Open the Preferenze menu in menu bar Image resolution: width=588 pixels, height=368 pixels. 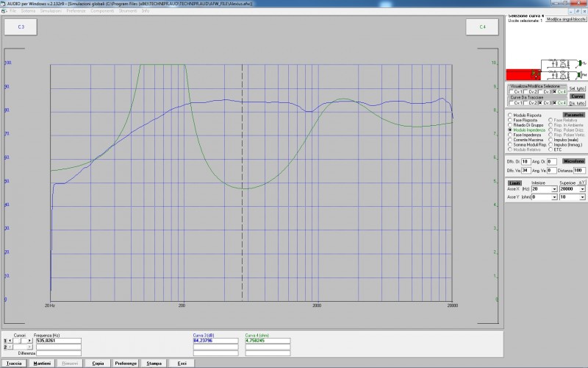click(x=76, y=11)
